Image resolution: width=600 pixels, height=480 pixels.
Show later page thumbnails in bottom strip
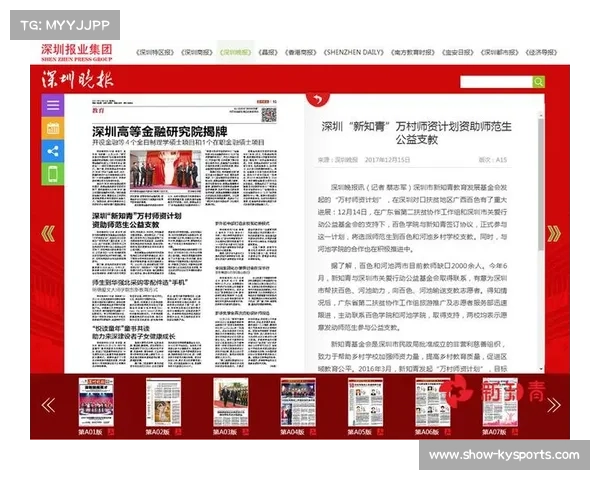click(x=554, y=405)
